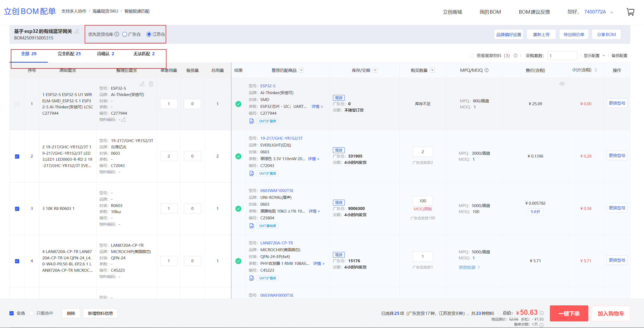This screenshot has height=328, width=644.
Task: Click info icon next to MPQ/MOQ header
Action: tap(487, 70)
